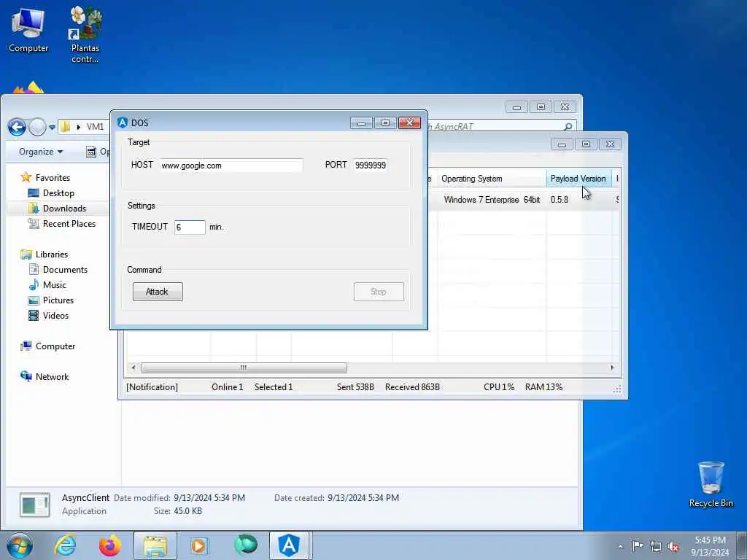
Task: Open the Pictures library
Action: 58,300
